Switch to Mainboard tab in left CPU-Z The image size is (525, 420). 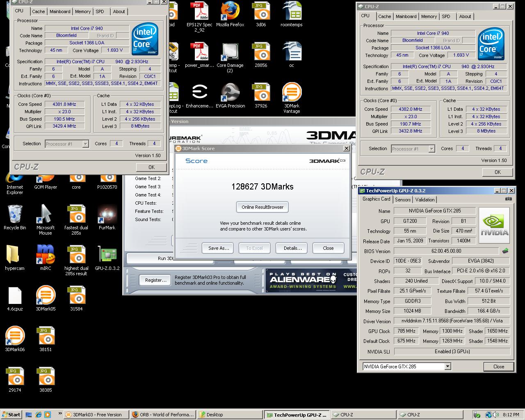pos(60,11)
